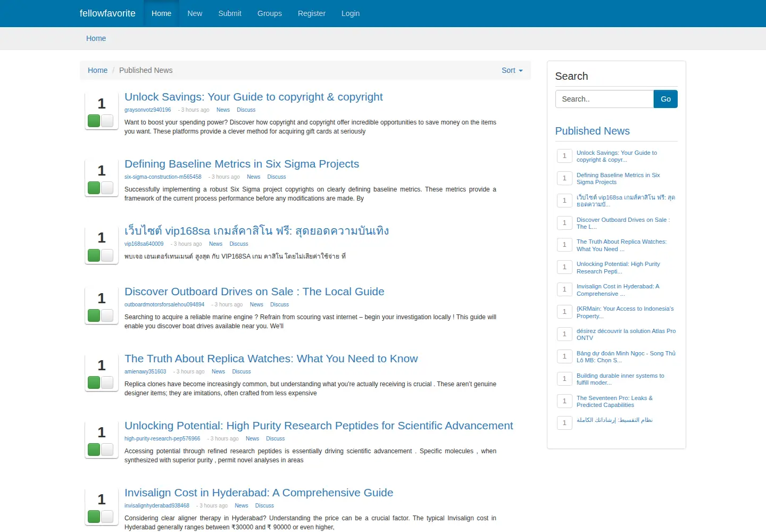
Task: Upvote Invisalign Cost in Hyderabad post
Action: click(94, 517)
